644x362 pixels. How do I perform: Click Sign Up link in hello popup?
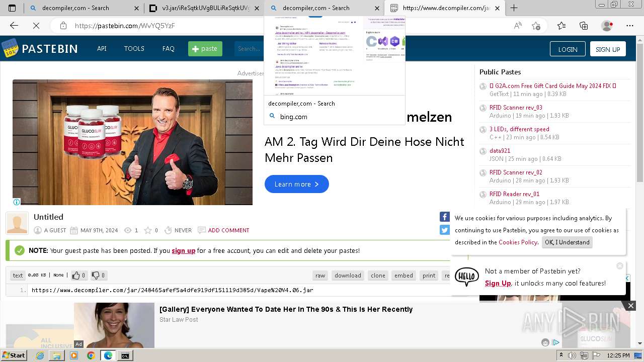[498, 283]
